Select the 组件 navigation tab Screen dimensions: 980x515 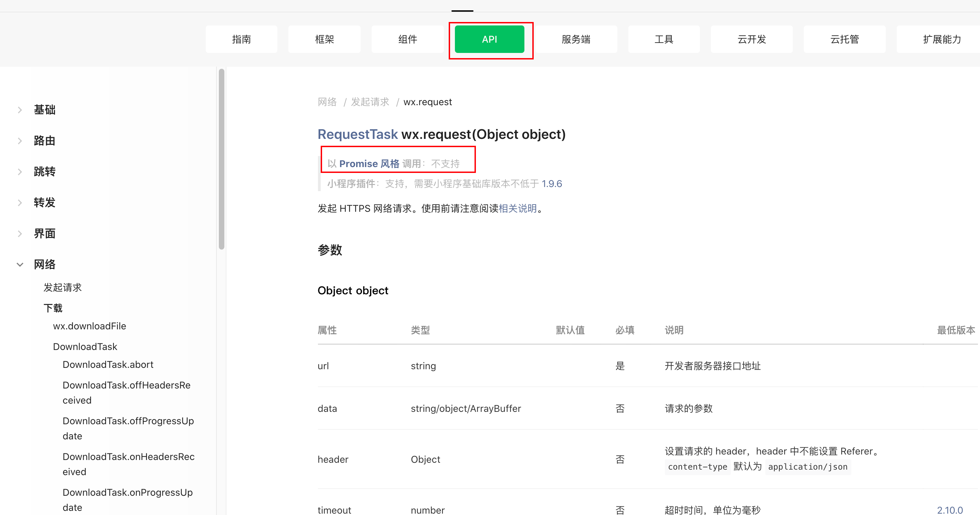tap(407, 39)
